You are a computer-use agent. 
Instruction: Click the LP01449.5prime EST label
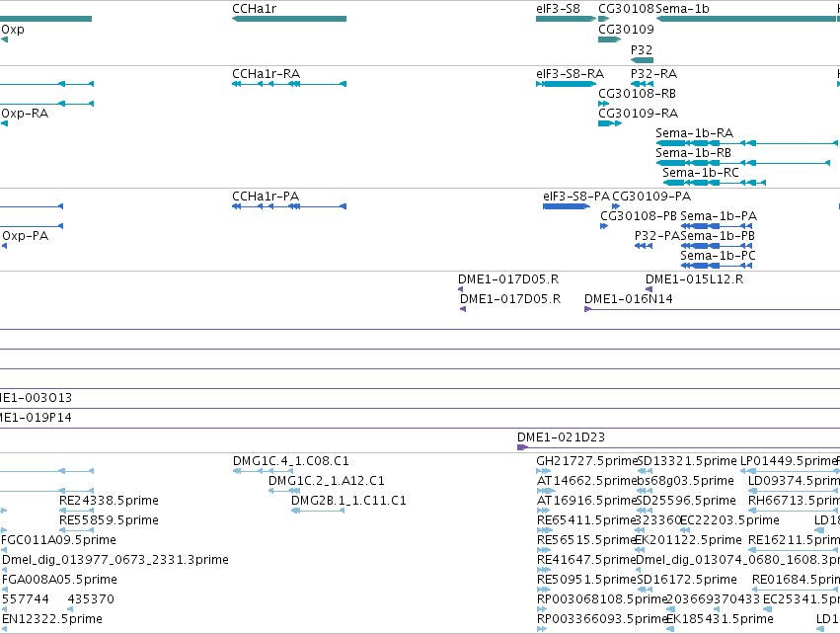pyautogui.click(x=788, y=461)
